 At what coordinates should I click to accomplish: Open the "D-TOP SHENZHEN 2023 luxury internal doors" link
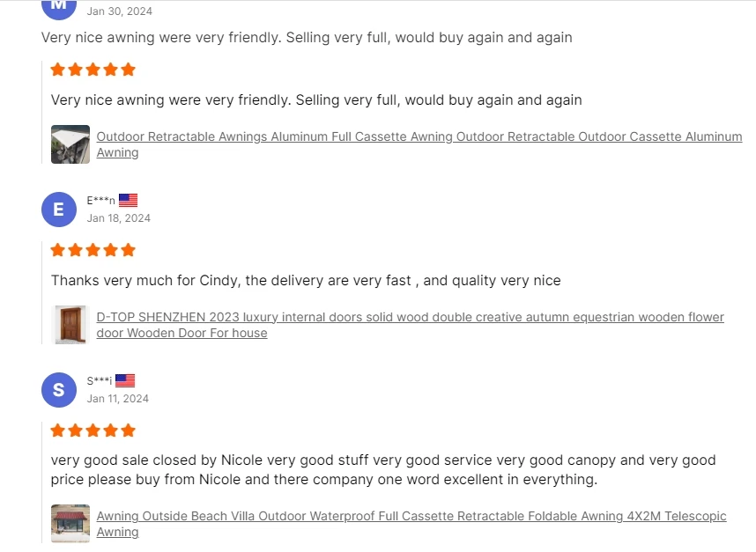410,317
